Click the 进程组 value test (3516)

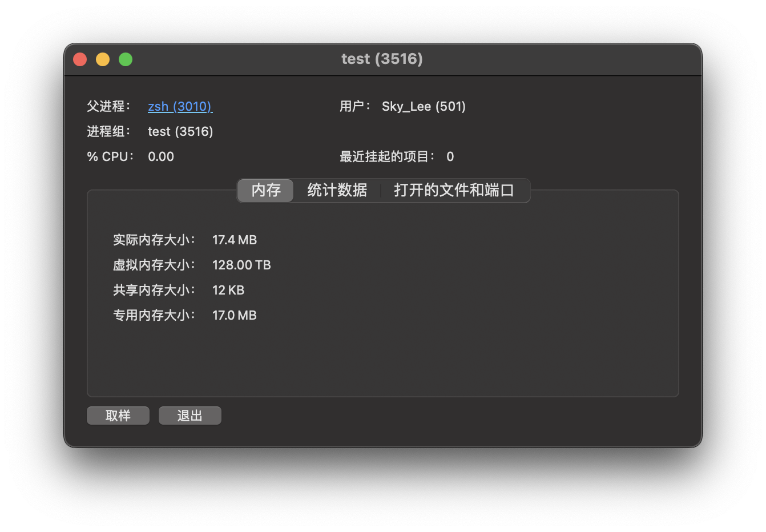[x=180, y=132]
